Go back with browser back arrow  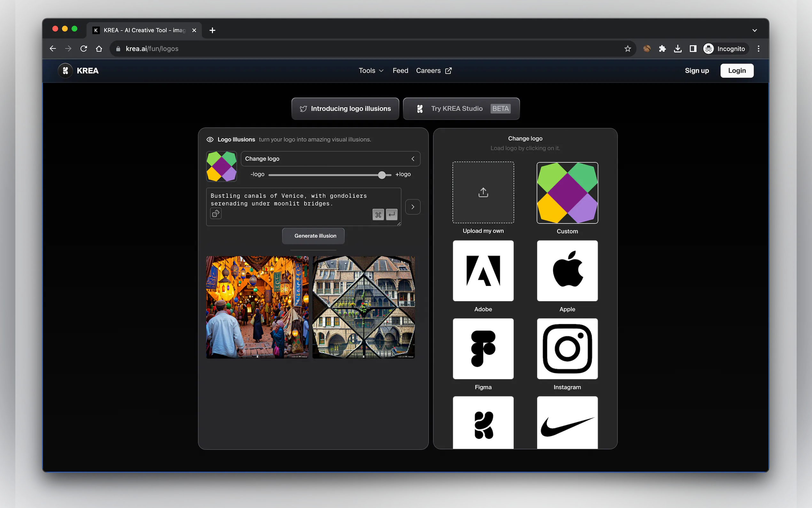[x=53, y=49]
